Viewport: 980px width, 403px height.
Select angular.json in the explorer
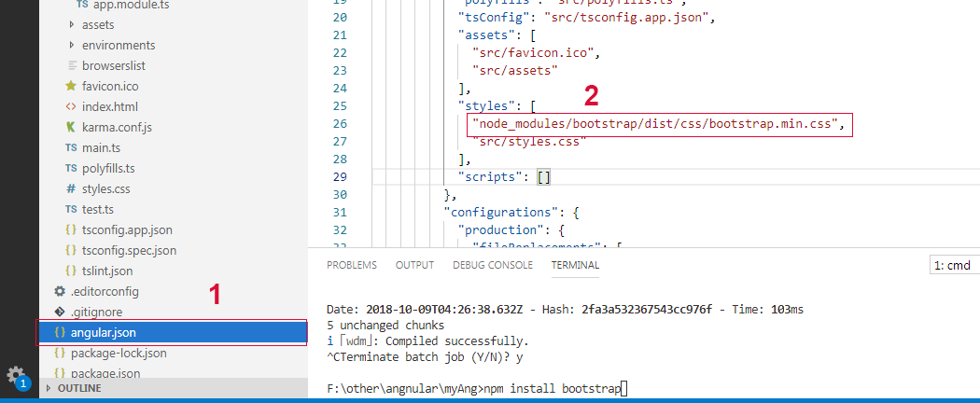(x=173, y=332)
